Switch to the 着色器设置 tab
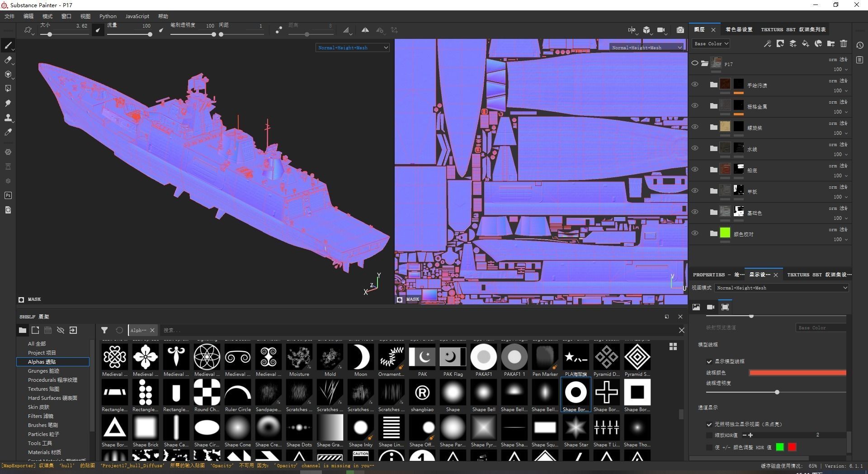Screen dimensions: 868x474 click(x=739, y=29)
